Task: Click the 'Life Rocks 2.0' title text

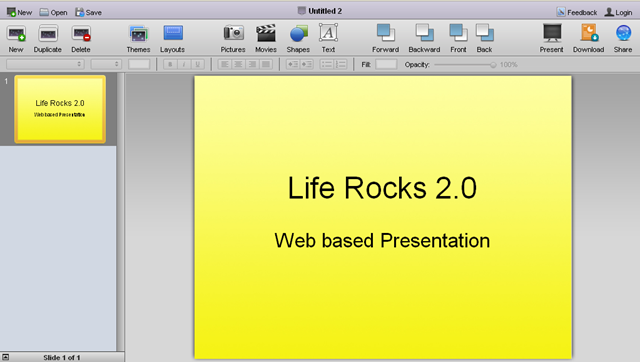Action: pyautogui.click(x=382, y=188)
